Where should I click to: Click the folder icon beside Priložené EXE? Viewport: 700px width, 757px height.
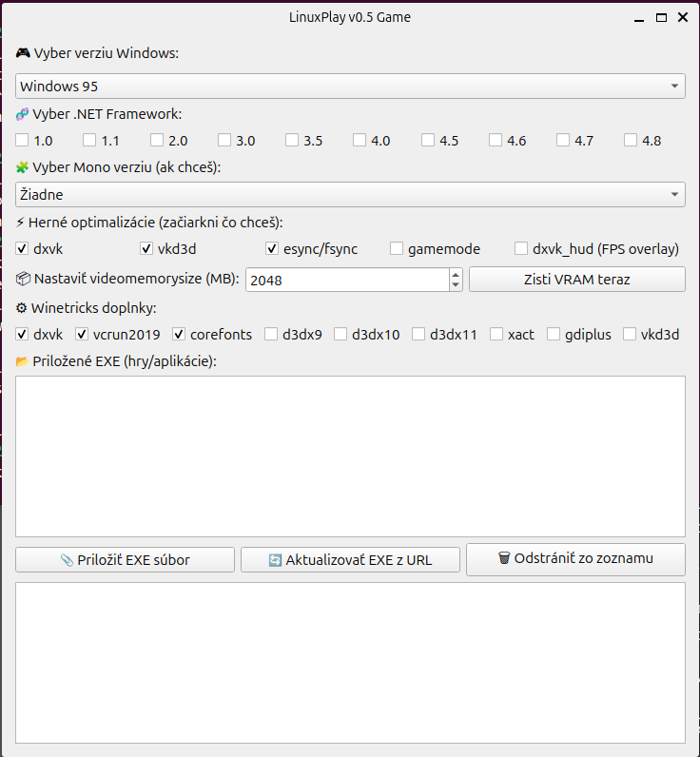click(22, 361)
